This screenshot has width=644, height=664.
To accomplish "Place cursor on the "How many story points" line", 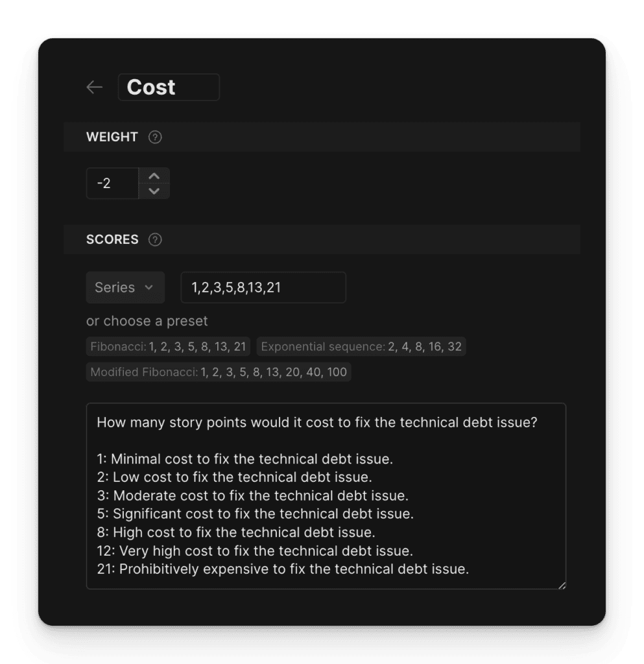I will 316,423.
